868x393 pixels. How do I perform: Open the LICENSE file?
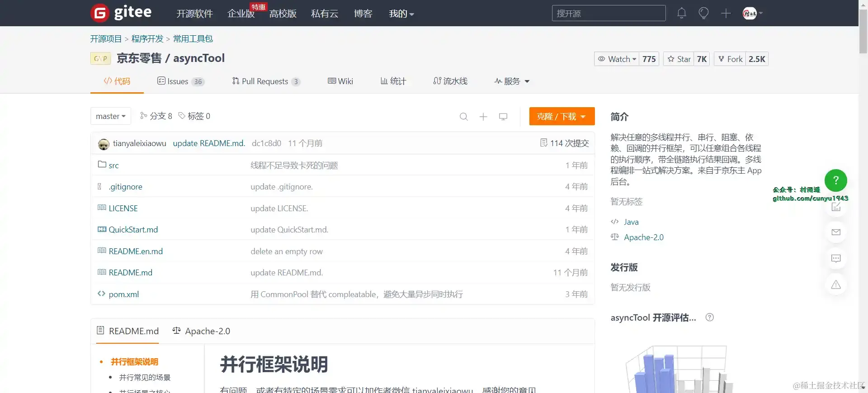tap(123, 208)
